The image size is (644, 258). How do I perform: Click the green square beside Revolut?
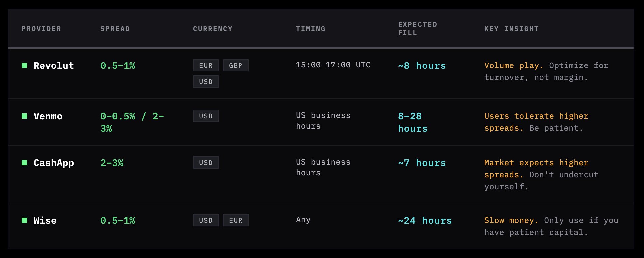pyautogui.click(x=24, y=65)
